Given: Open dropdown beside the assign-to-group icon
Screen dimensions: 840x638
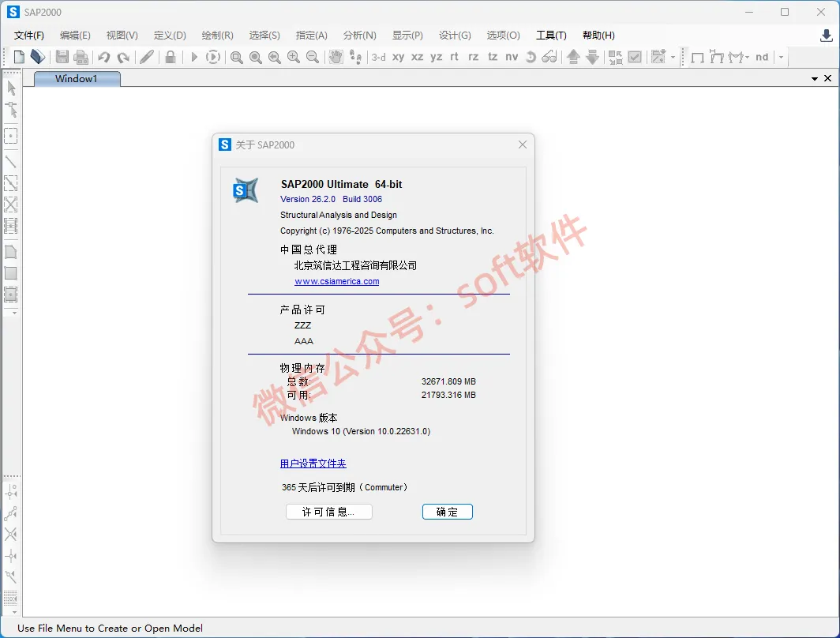Looking at the screenshot, I should (x=673, y=57).
